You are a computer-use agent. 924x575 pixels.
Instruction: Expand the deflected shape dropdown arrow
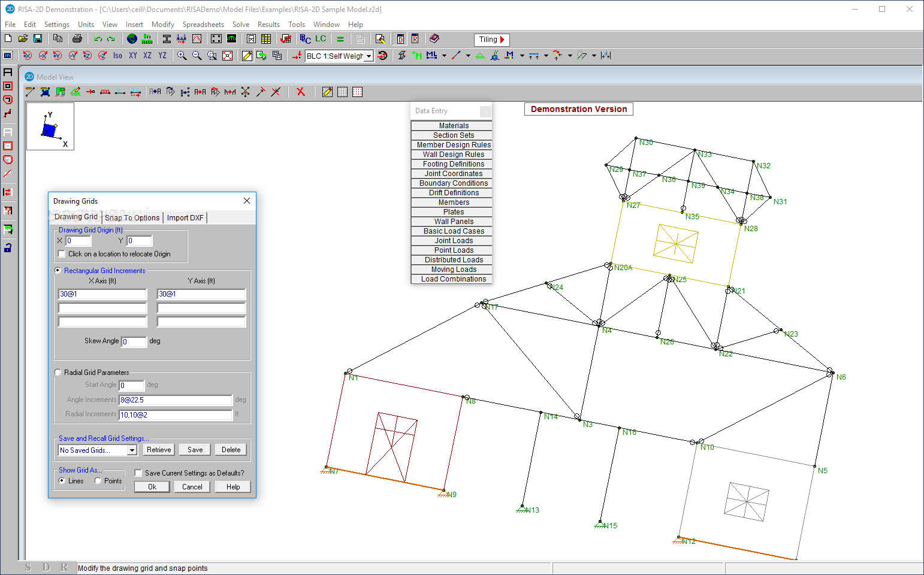[594, 56]
